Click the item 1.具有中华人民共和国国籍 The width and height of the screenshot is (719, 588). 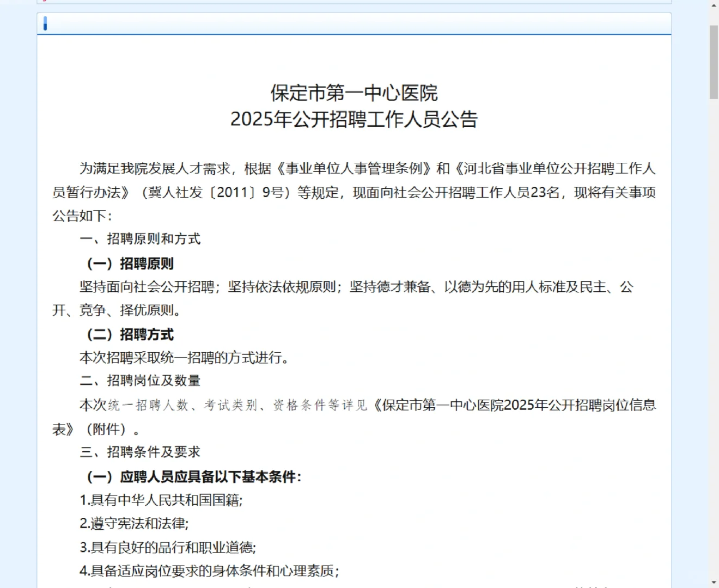point(161,500)
